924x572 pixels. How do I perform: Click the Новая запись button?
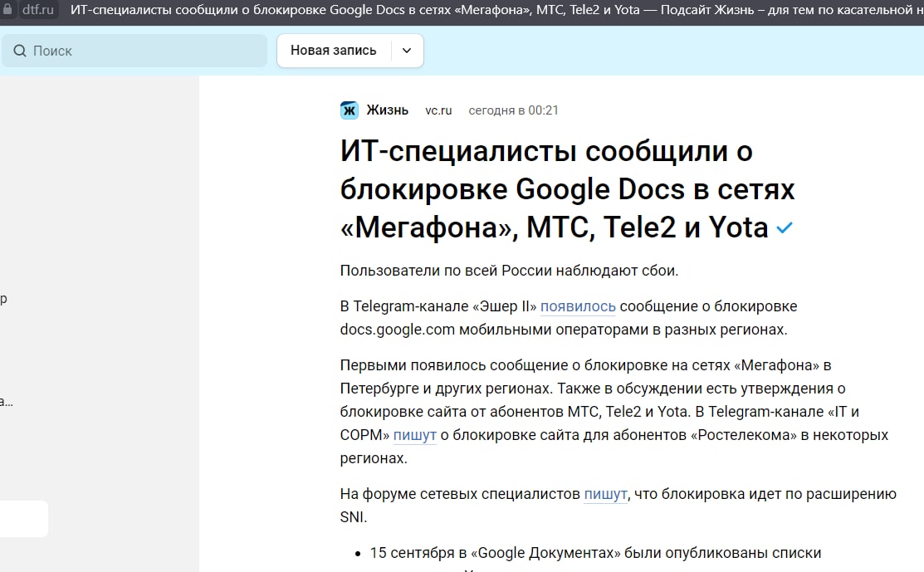[334, 51]
